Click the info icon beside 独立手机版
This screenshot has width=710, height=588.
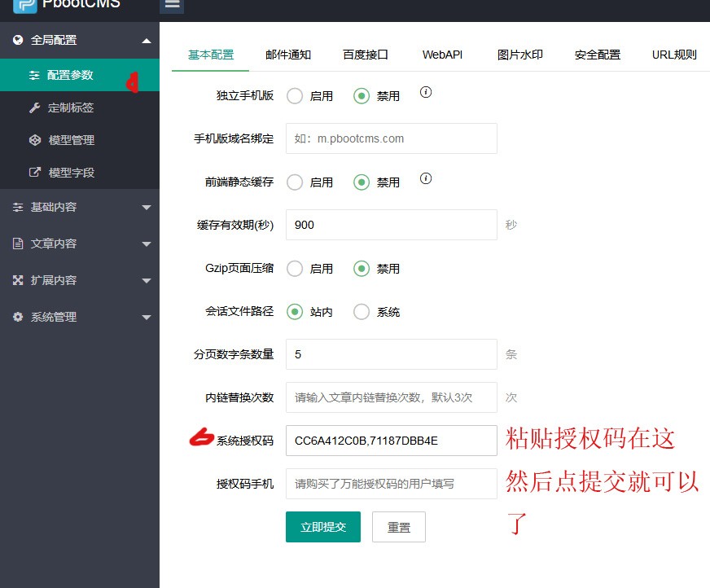point(425,92)
